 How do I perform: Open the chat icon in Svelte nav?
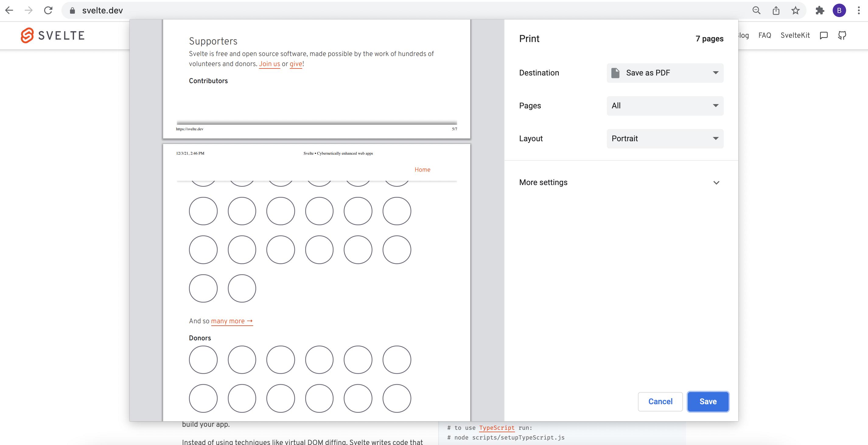[x=824, y=35]
